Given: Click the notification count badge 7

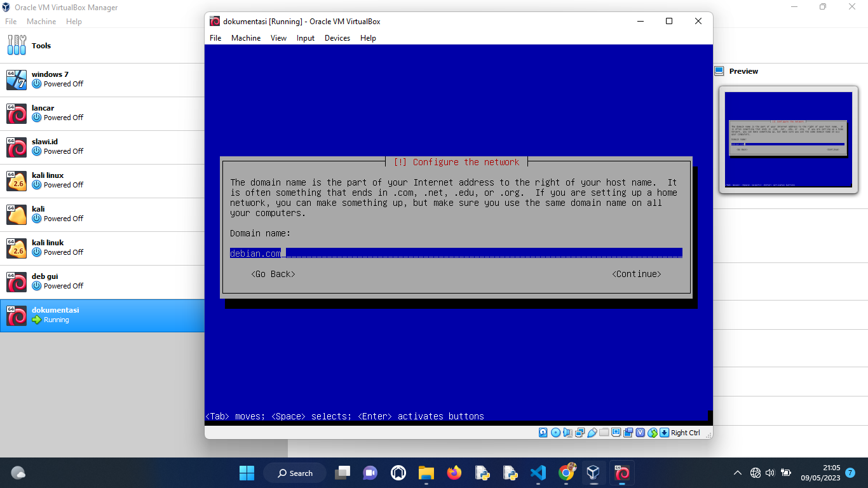Looking at the screenshot, I should pos(850,473).
